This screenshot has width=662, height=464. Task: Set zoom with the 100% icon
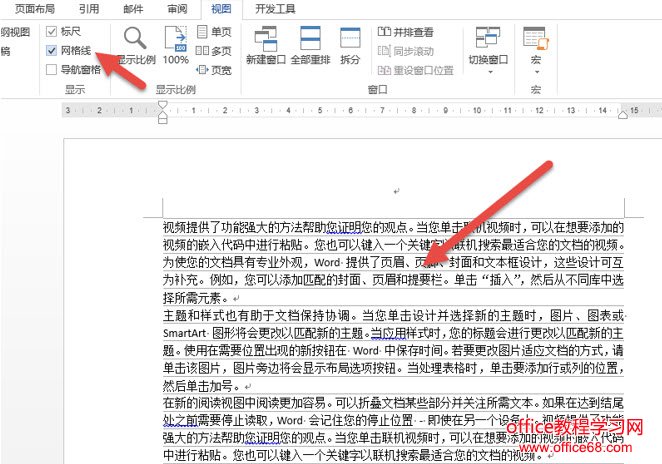click(x=176, y=39)
